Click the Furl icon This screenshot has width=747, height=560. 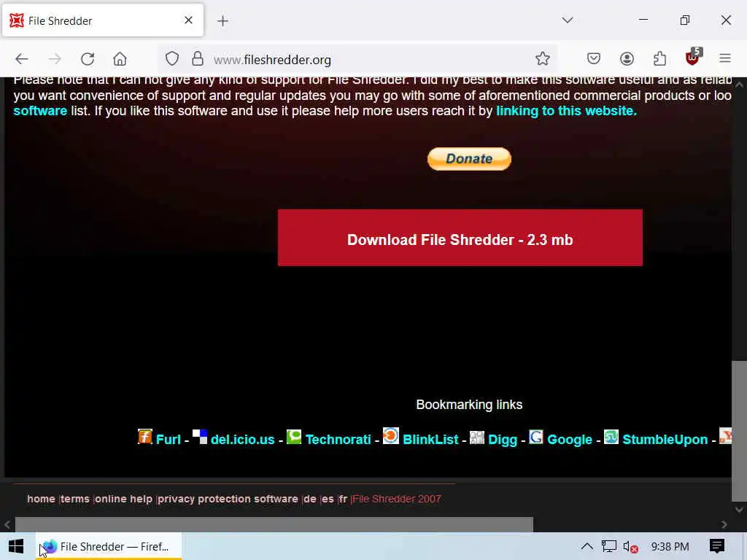point(145,437)
